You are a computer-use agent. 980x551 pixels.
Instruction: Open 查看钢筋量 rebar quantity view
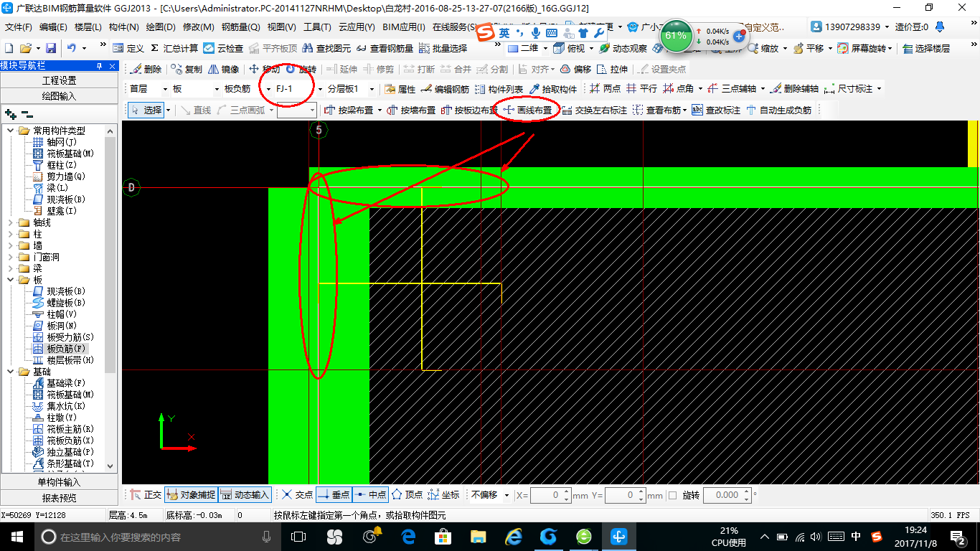pos(385,48)
